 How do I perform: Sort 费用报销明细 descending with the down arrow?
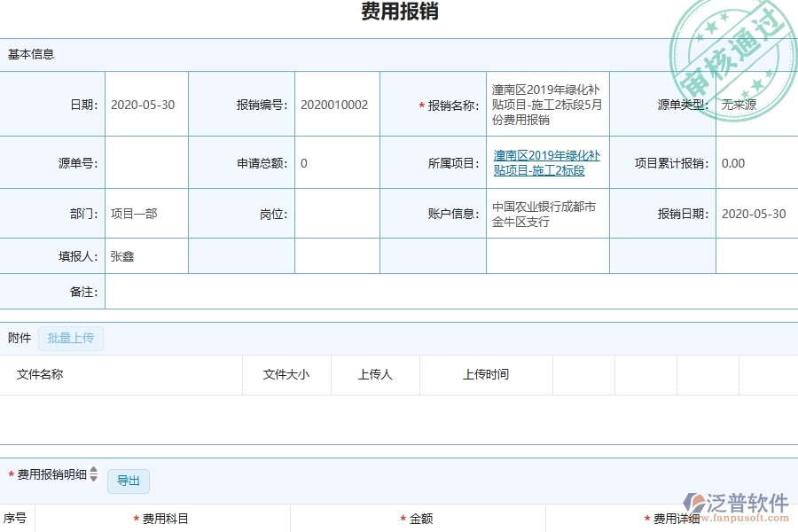[x=92, y=478]
